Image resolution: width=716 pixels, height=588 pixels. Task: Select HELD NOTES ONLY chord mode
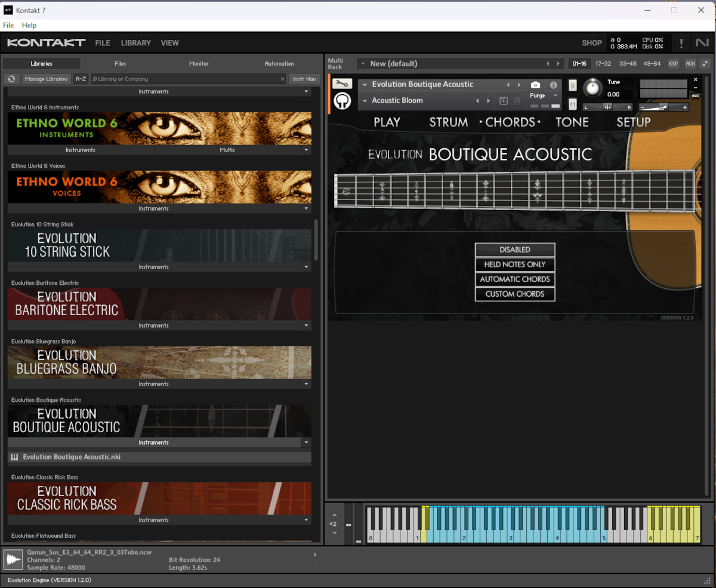[515, 264]
